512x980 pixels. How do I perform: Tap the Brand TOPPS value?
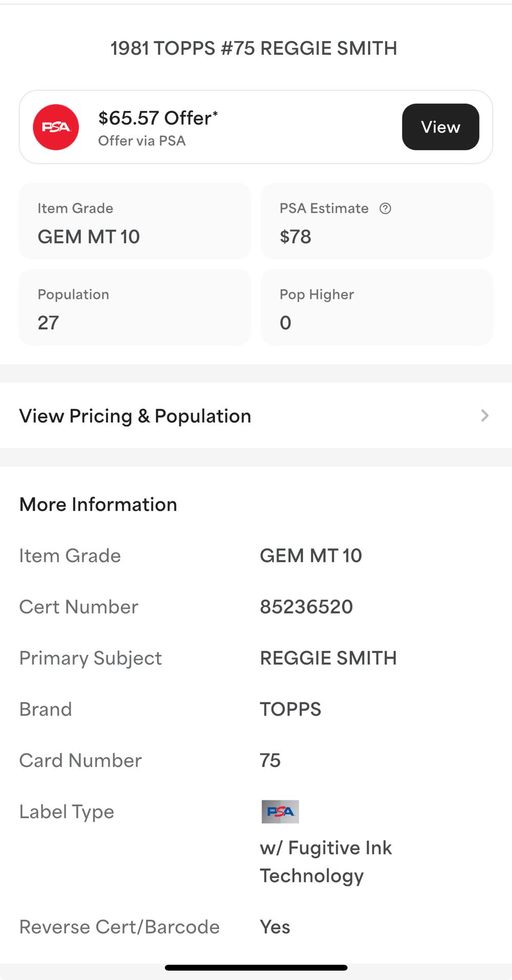290,709
